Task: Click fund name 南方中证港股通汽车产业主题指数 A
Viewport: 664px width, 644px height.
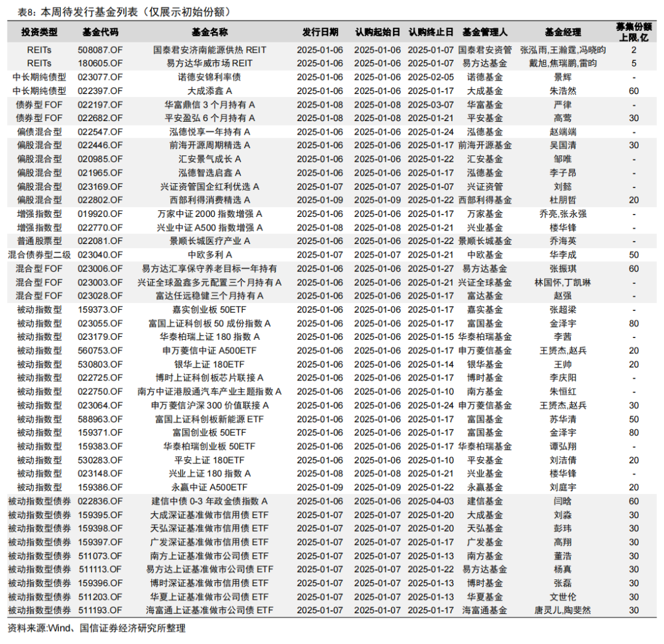Action: pyautogui.click(x=210, y=392)
